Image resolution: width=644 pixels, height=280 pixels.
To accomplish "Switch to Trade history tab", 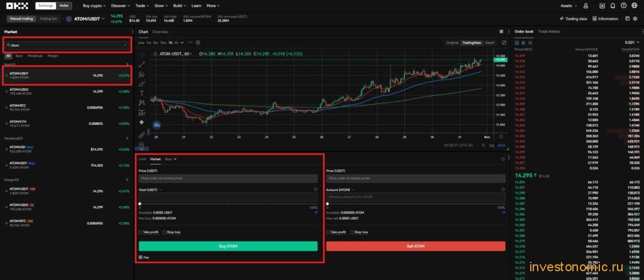I will click(x=549, y=31).
